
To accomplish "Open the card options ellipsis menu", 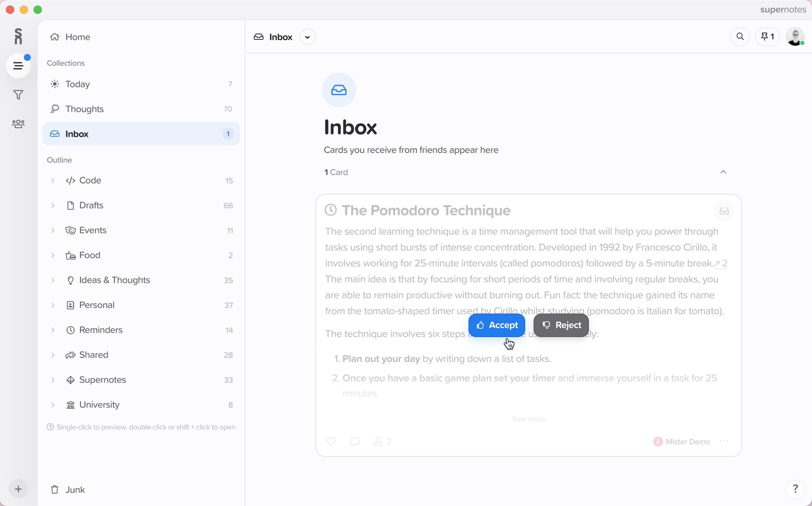I will [723, 441].
